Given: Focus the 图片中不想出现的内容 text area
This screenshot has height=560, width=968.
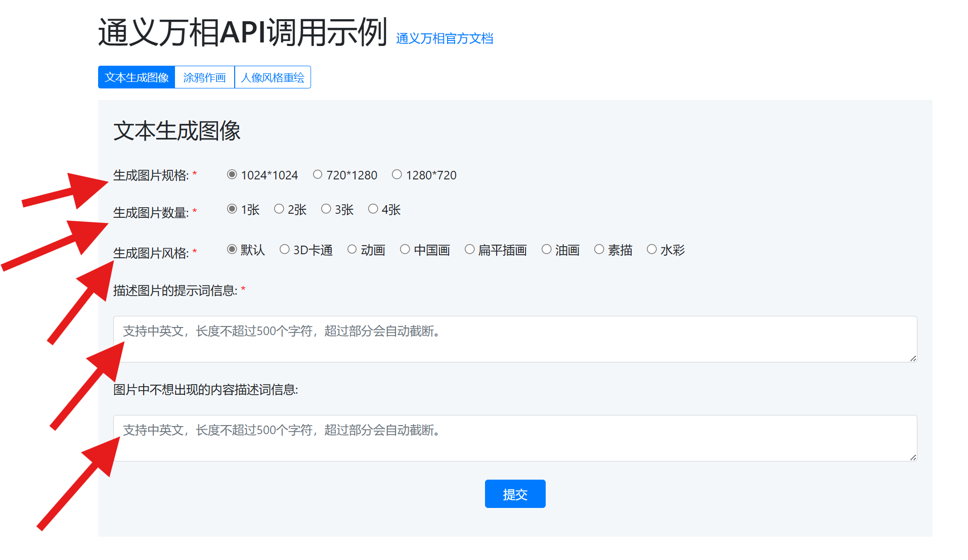Looking at the screenshot, I should [515, 438].
